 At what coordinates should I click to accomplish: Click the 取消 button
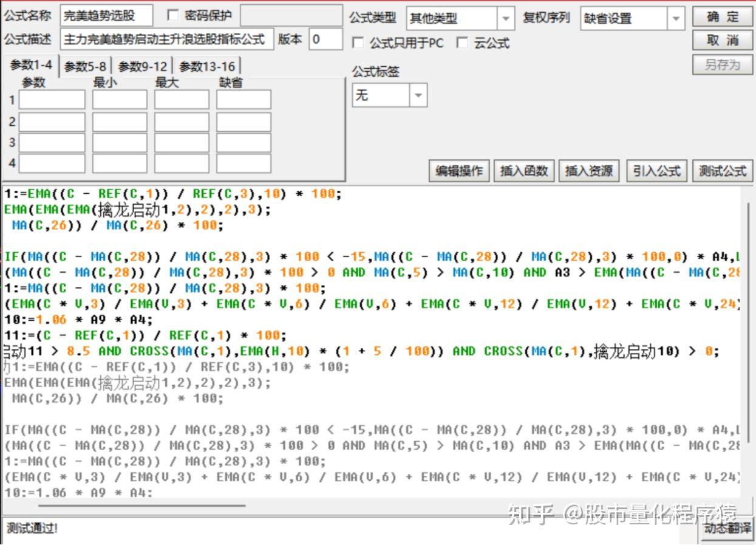coord(723,40)
